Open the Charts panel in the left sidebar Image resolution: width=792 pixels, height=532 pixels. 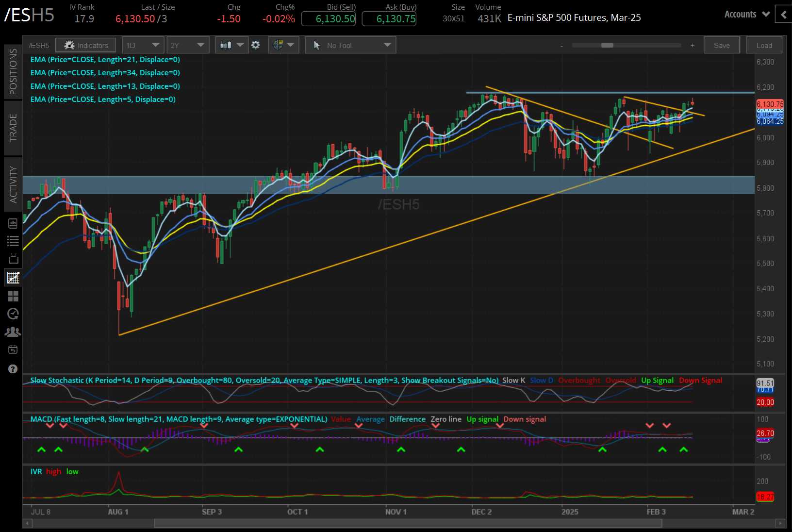(x=13, y=277)
